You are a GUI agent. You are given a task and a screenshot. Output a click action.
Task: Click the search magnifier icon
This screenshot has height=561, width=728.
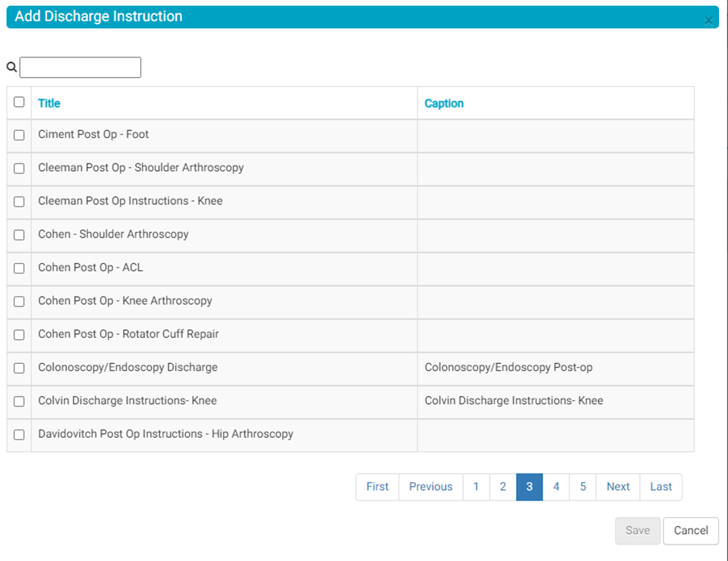pyautogui.click(x=12, y=67)
